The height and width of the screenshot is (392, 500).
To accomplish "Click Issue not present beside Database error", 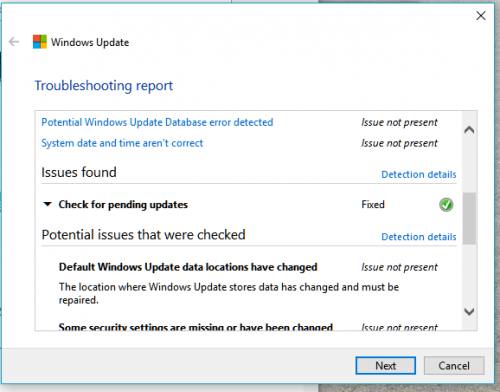I will (x=399, y=122).
